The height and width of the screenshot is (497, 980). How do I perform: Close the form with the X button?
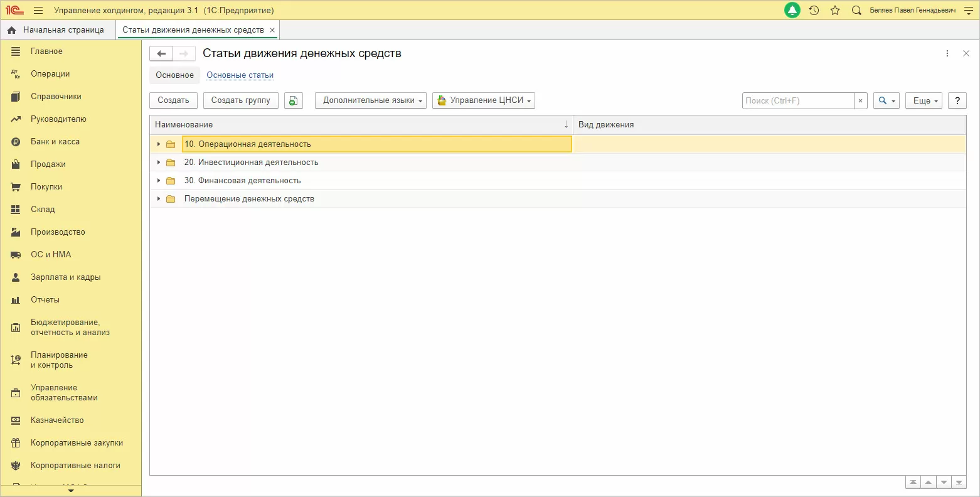(966, 54)
